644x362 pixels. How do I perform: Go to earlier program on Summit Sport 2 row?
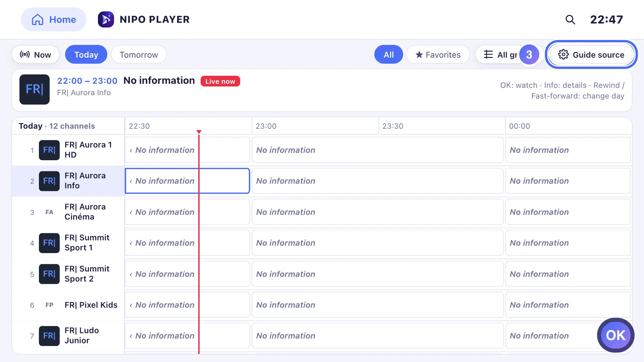tap(131, 274)
